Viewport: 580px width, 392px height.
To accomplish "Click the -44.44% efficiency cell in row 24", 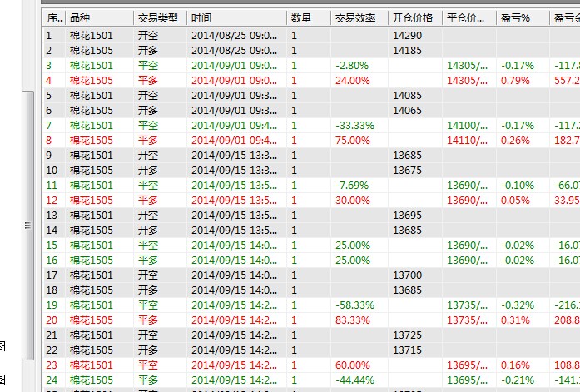I will (x=355, y=380).
